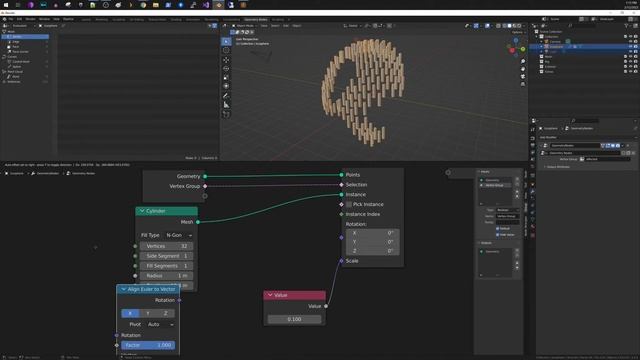Select the Y axis button
640x360 pixels.
pos(148,313)
